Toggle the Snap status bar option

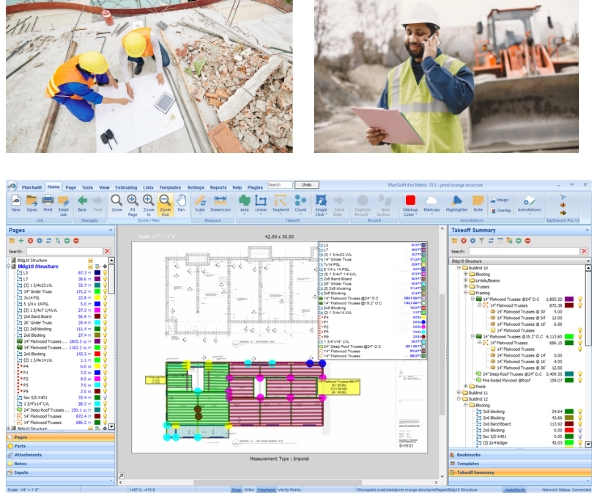(x=237, y=490)
